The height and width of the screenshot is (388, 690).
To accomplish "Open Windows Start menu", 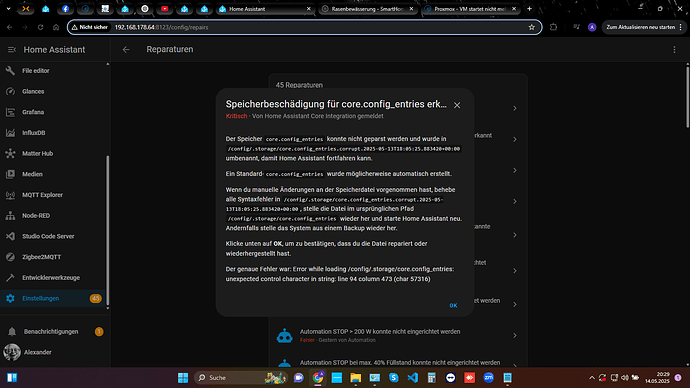I will pos(183,377).
